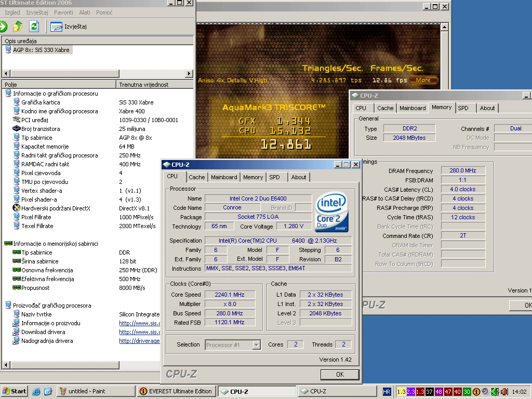
Task: Open the Pomoć menu
Action: [x=104, y=12]
